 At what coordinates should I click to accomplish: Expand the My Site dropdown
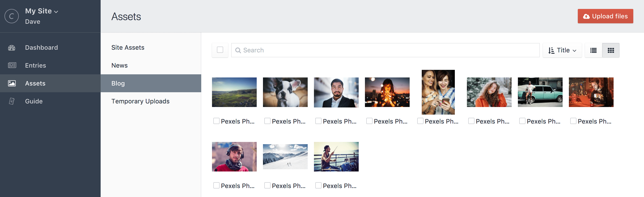42,11
